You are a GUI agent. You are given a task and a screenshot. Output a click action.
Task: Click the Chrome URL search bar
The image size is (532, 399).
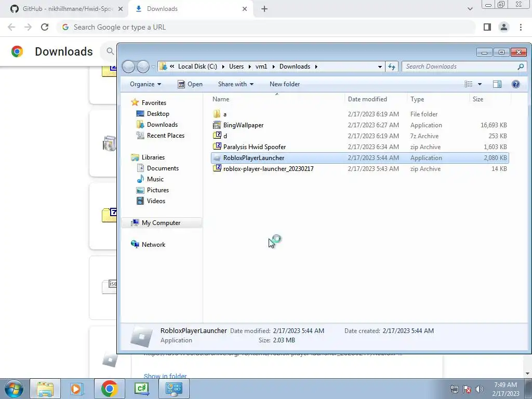click(267, 27)
